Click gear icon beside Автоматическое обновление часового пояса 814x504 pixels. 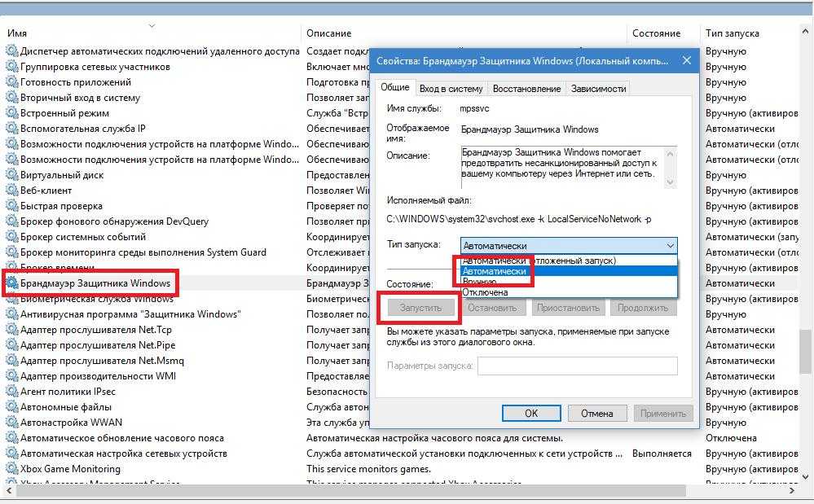11,438
